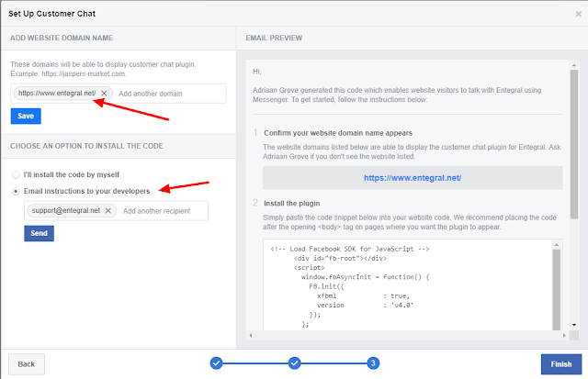The image size is (588, 379).
Task: Remove the https://www.entegral.net/ domain chip
Action: click(104, 94)
